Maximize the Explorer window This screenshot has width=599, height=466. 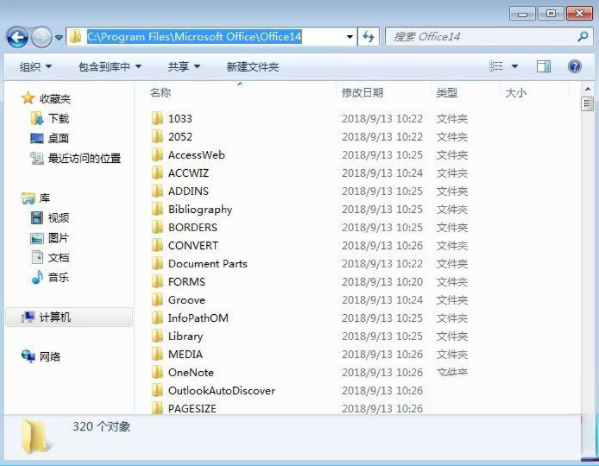coord(551,13)
